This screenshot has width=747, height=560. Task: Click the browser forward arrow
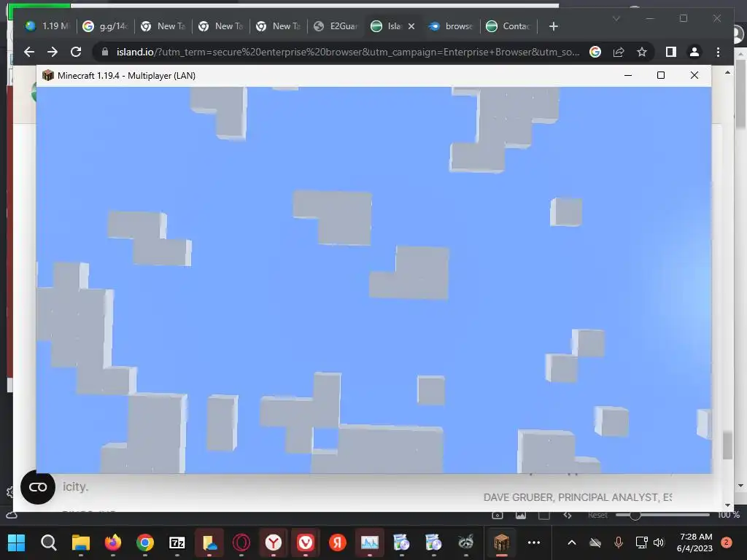(53, 52)
